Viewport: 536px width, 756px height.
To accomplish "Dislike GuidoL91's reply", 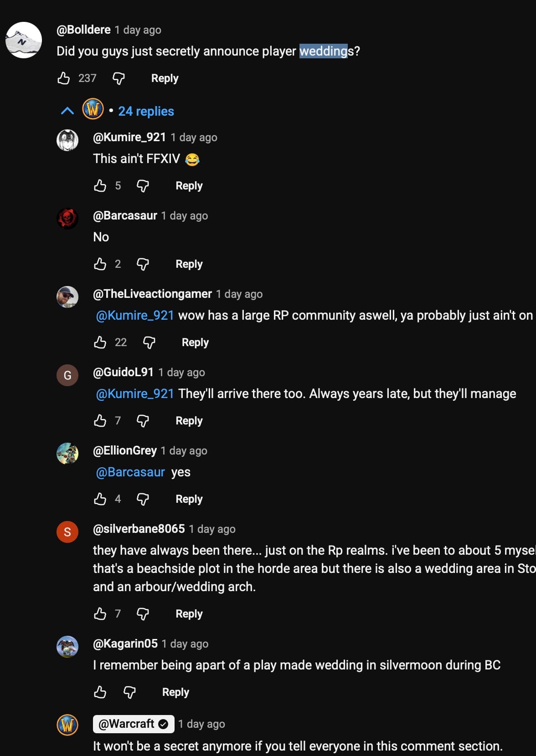I will pos(143,421).
